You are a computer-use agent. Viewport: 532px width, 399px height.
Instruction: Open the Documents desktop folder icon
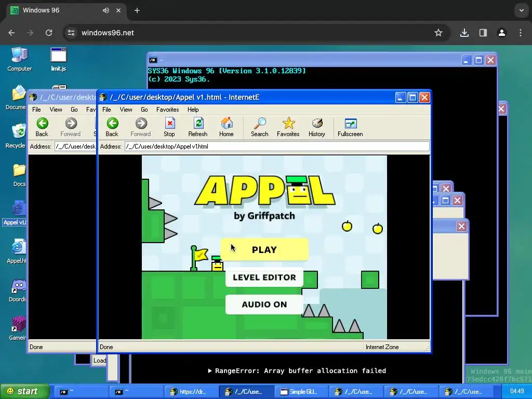[x=16, y=97]
